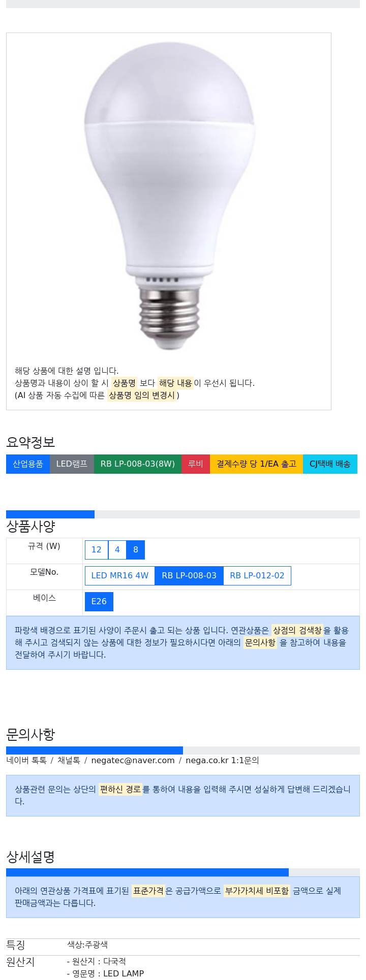Choose model RB LP-012-02
The image size is (366, 980).
tap(257, 576)
